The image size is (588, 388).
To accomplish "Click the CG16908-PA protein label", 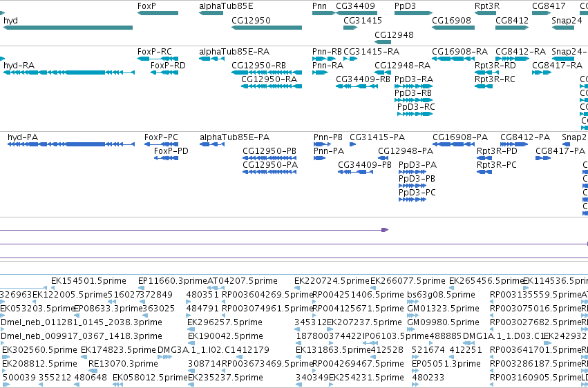I will pos(460,137).
